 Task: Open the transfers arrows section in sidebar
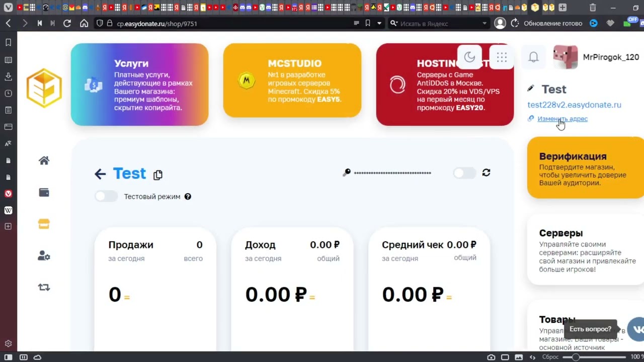coord(44,288)
